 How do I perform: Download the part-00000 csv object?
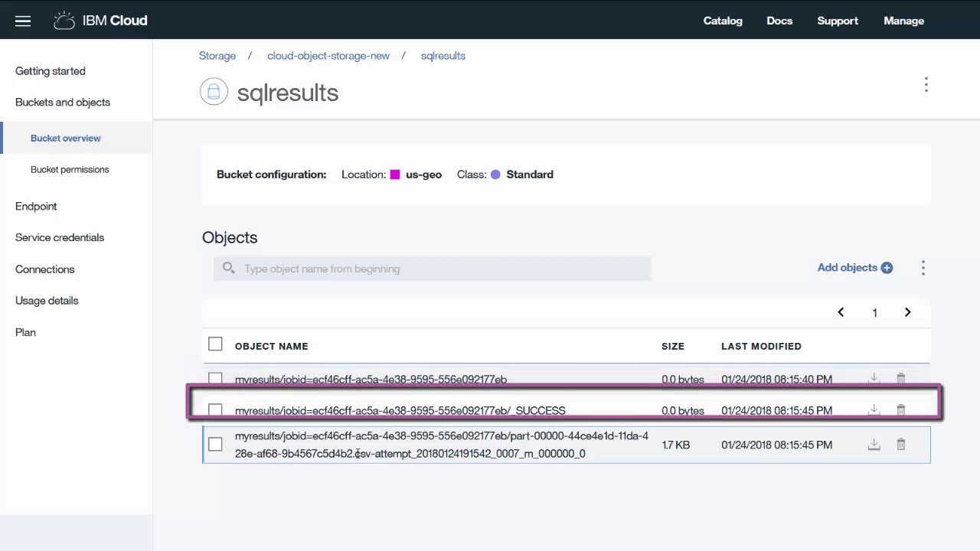pos(874,445)
